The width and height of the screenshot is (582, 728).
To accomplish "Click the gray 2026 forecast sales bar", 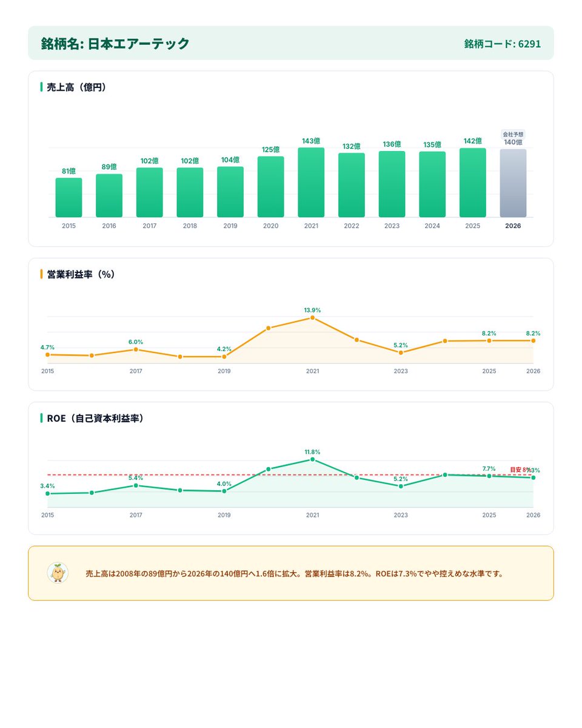I will [x=513, y=183].
